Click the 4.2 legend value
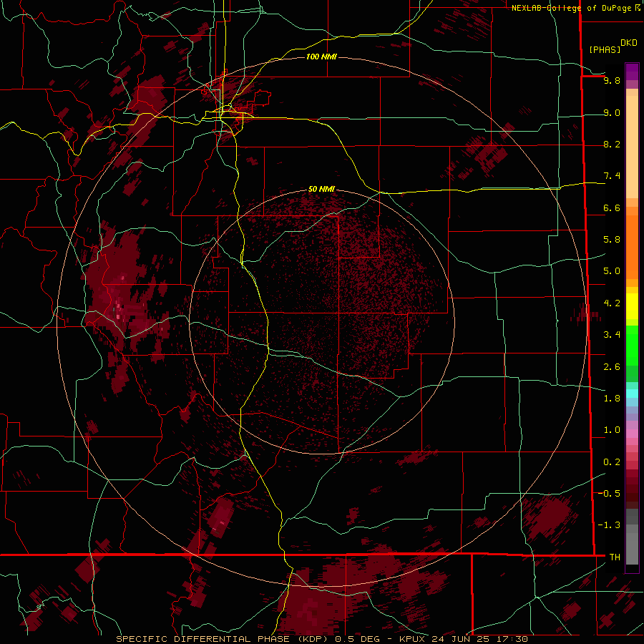Screen dimensions: 644x644 612,303
